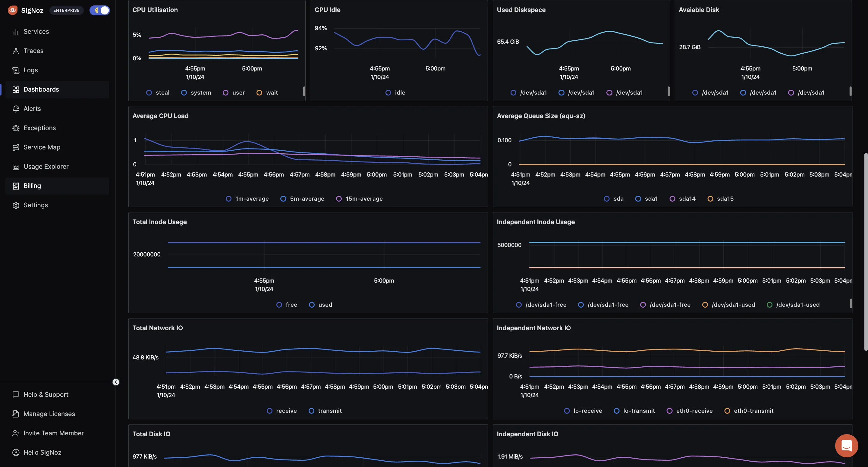Viewport: 868px width, 467px height.
Task: Toggle the 15m-average legend item
Action: pyautogui.click(x=360, y=199)
